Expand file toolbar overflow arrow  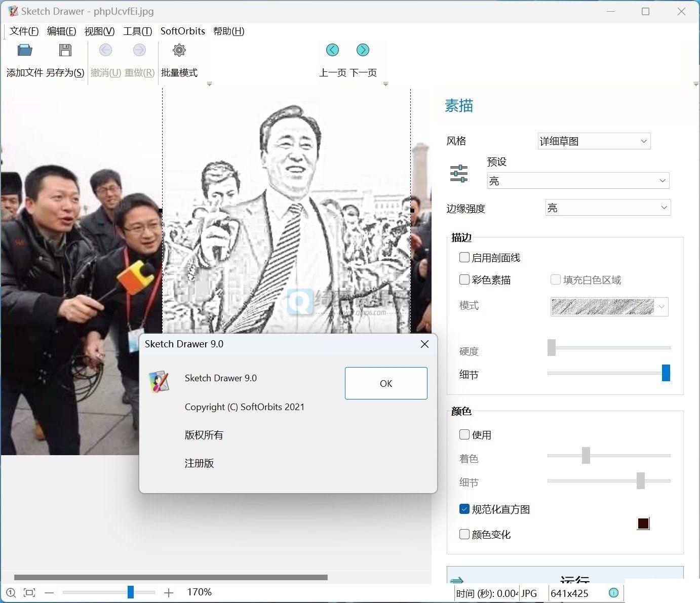pyautogui.click(x=209, y=84)
